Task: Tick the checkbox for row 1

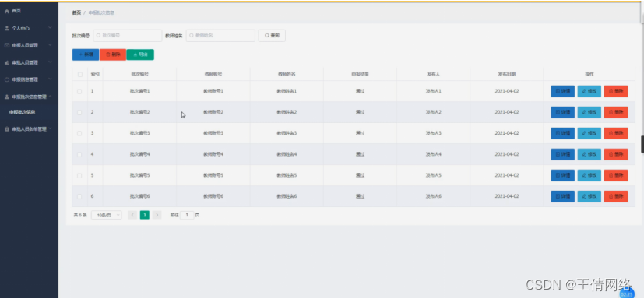Action: [x=79, y=91]
